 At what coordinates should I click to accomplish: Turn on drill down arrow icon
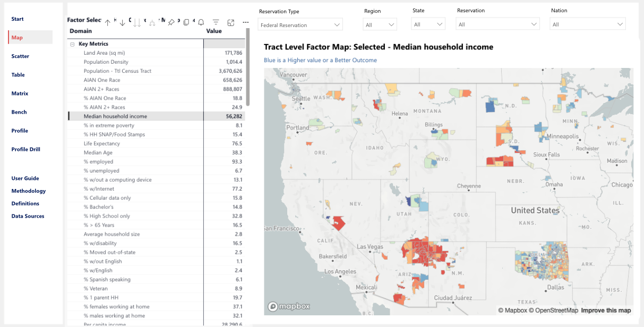pos(123,23)
